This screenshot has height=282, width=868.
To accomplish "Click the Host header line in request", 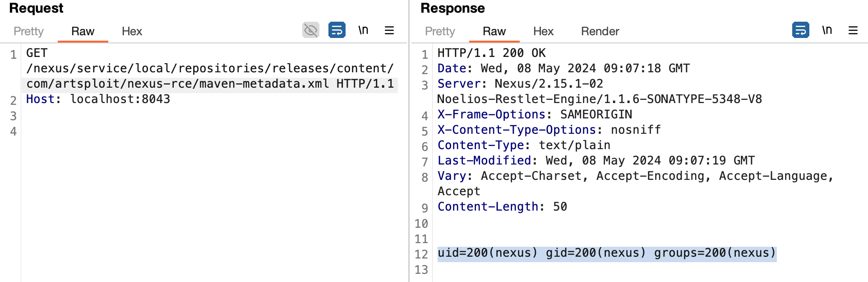I will coord(98,99).
